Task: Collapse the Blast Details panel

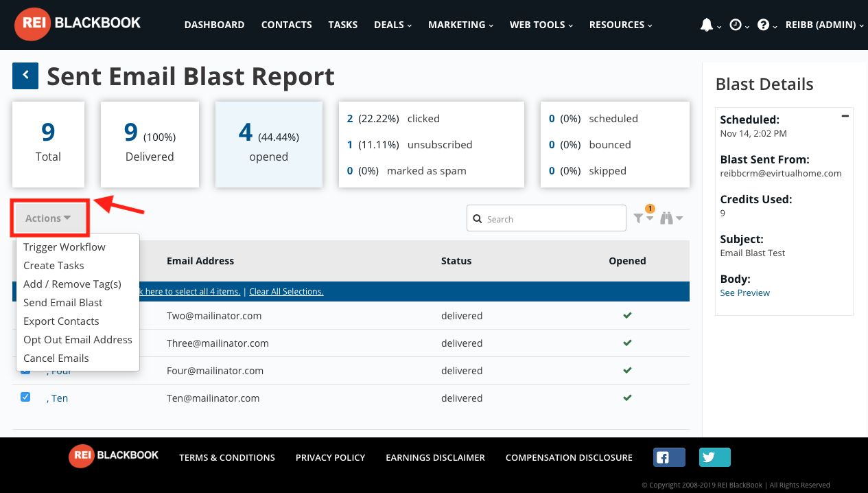Action: (x=845, y=116)
